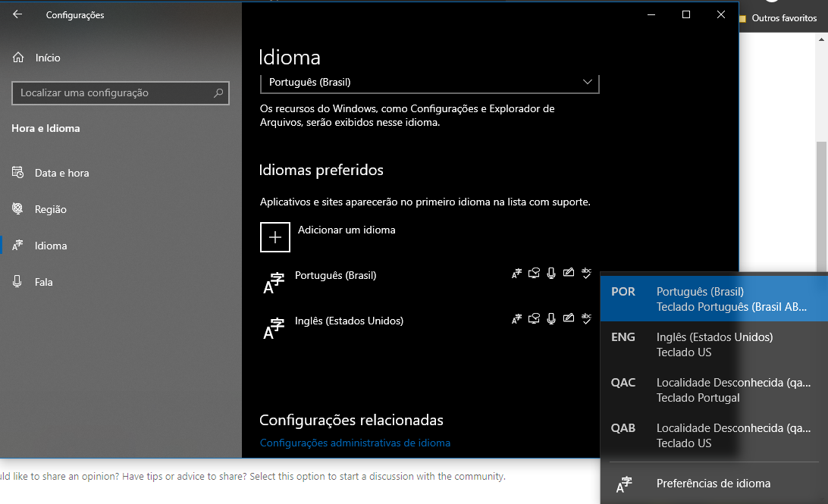Click display language icon in Português (Brasil) row

(x=516, y=273)
